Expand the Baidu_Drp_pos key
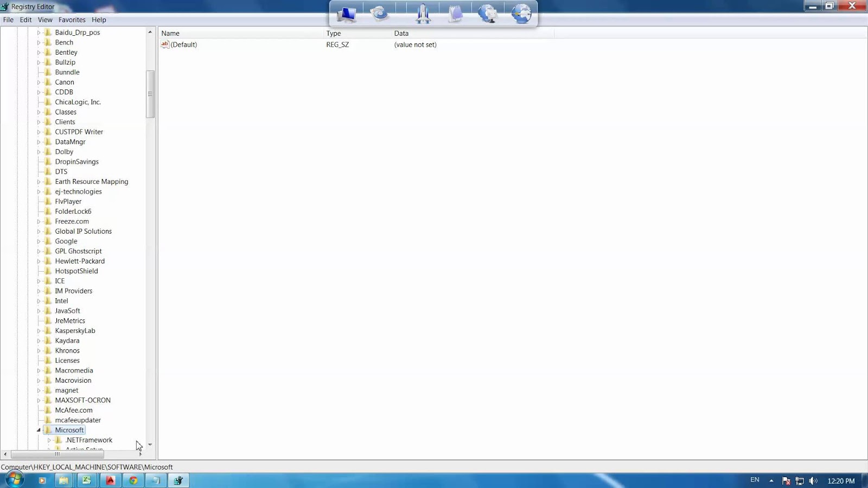 [x=39, y=33]
